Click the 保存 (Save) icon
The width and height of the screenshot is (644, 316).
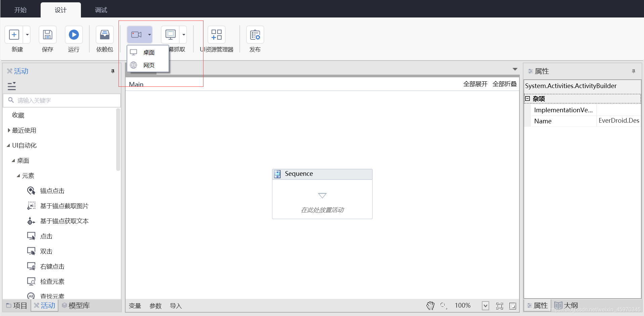(47, 35)
